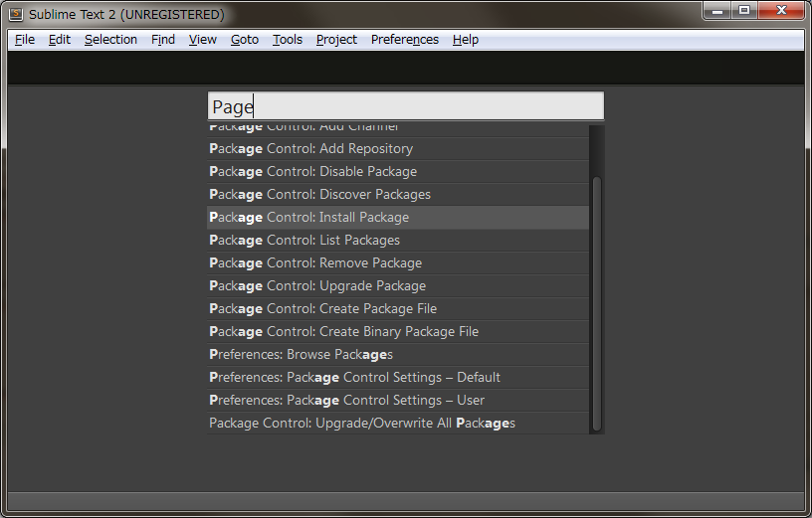Select 'Package Control: Remove Package'
The width and height of the screenshot is (812, 518).
point(398,262)
